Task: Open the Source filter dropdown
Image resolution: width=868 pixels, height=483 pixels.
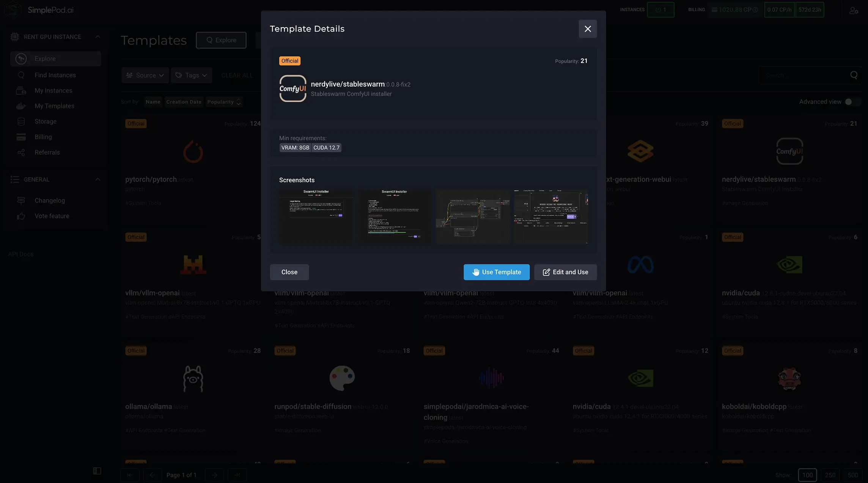Action: pos(146,75)
